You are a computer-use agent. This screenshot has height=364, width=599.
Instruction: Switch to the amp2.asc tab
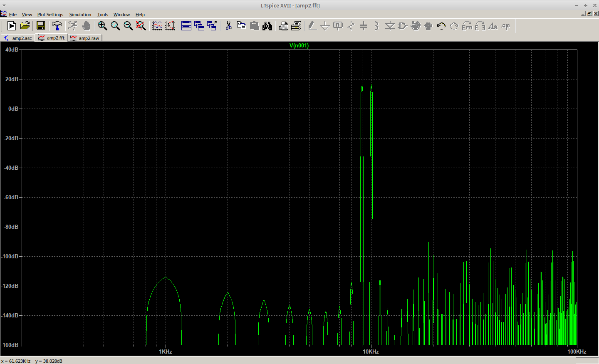tap(18, 38)
